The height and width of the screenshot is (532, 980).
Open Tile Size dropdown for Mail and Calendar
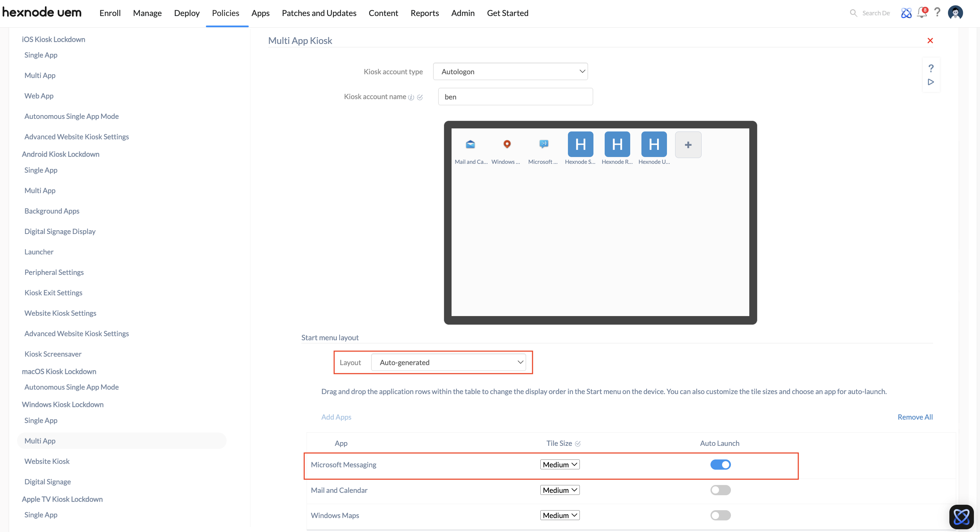pyautogui.click(x=560, y=490)
